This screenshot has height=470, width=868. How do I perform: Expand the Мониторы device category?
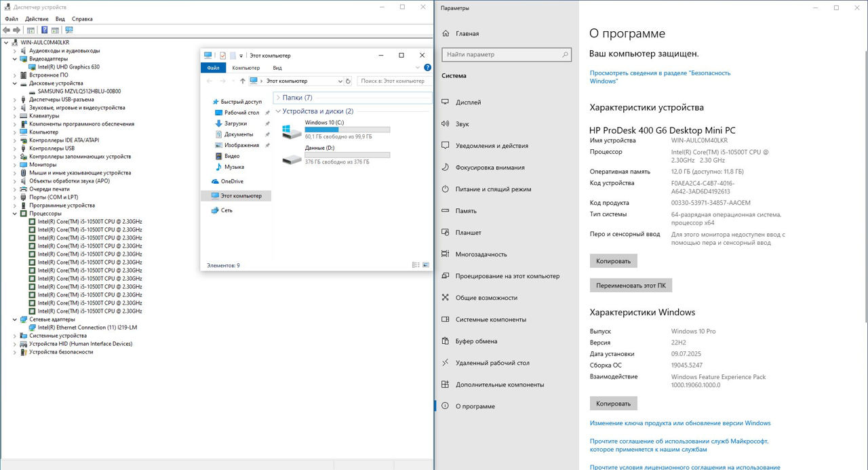pos(15,165)
